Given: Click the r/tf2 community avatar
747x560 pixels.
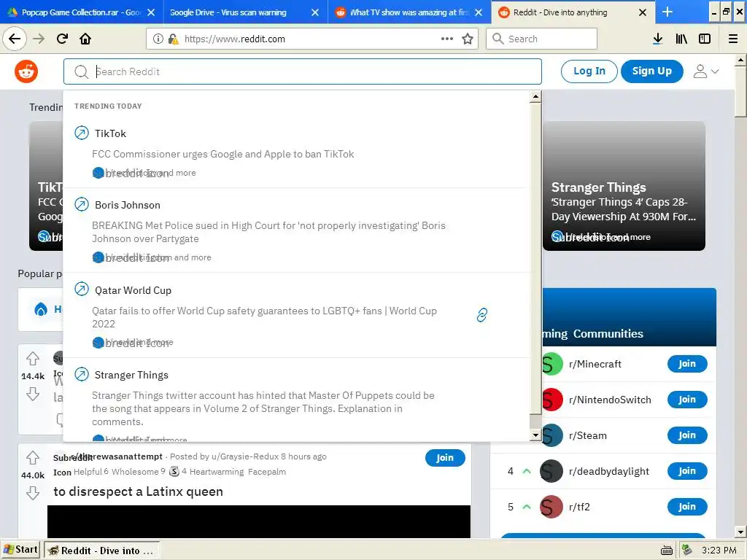Looking at the screenshot, I should coord(551,507).
